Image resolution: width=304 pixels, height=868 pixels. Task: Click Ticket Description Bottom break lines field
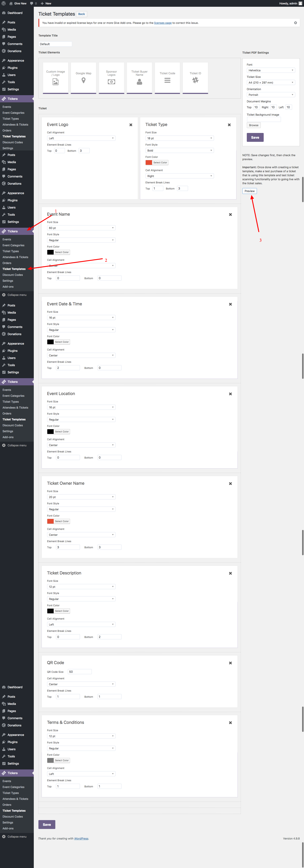110,636
